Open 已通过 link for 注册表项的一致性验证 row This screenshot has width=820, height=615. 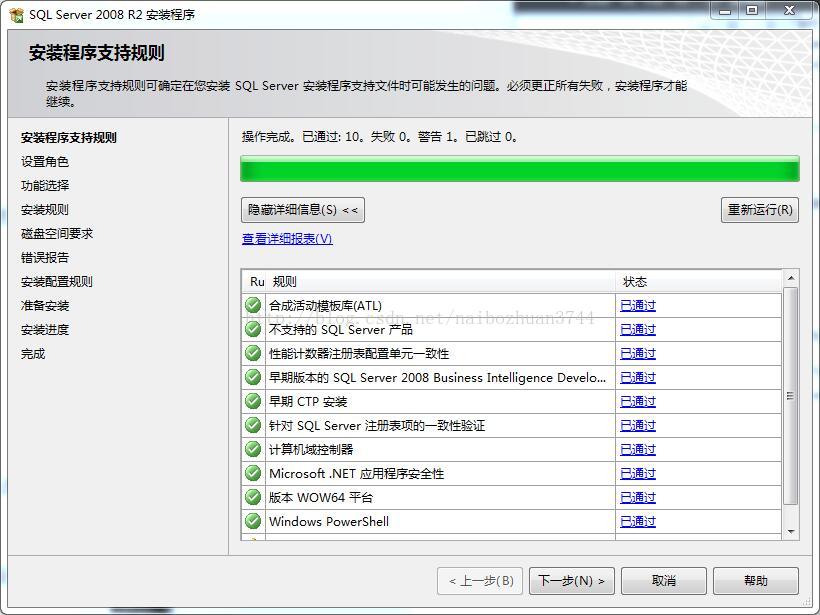tap(637, 426)
